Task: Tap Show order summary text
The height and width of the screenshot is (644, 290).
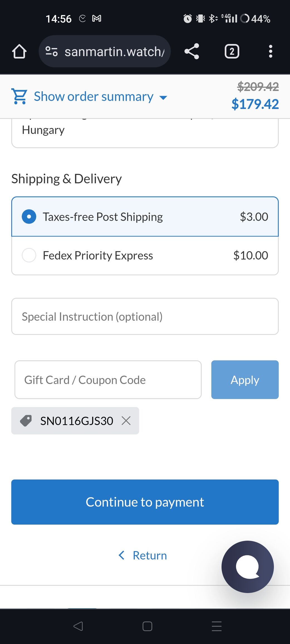Action: pyautogui.click(x=94, y=97)
